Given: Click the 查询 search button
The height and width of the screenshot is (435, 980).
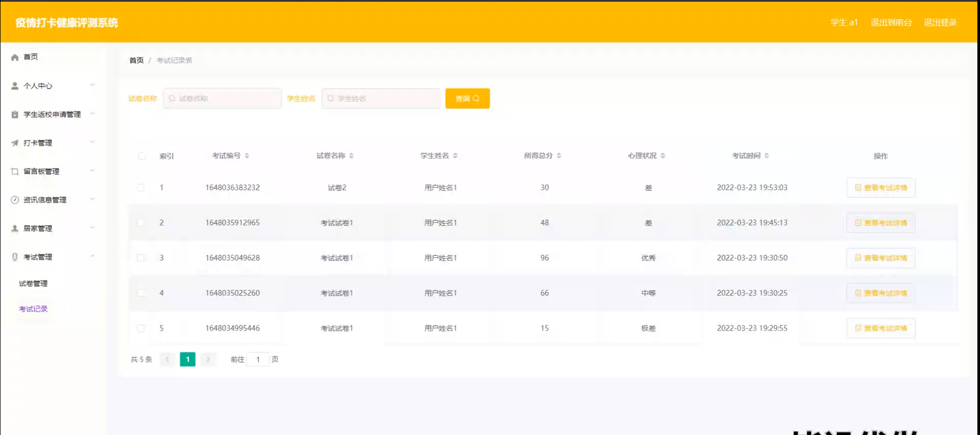Looking at the screenshot, I should pyautogui.click(x=467, y=99).
